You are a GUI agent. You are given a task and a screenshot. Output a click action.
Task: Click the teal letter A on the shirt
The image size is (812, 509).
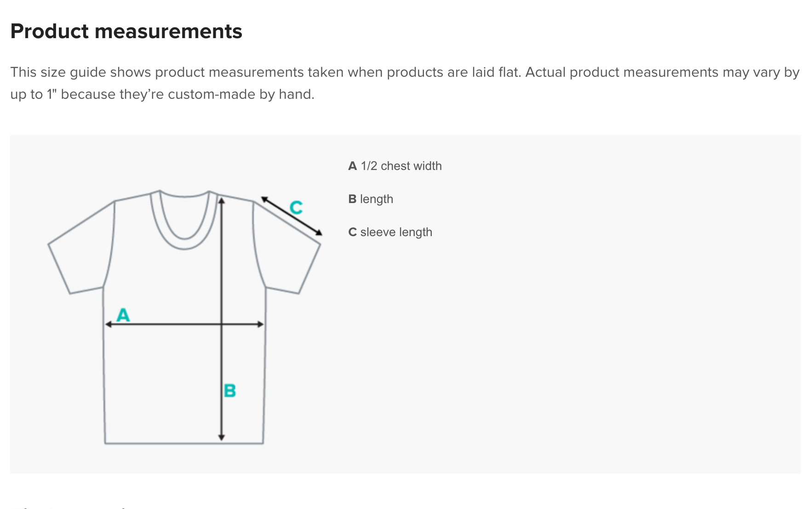coord(123,315)
